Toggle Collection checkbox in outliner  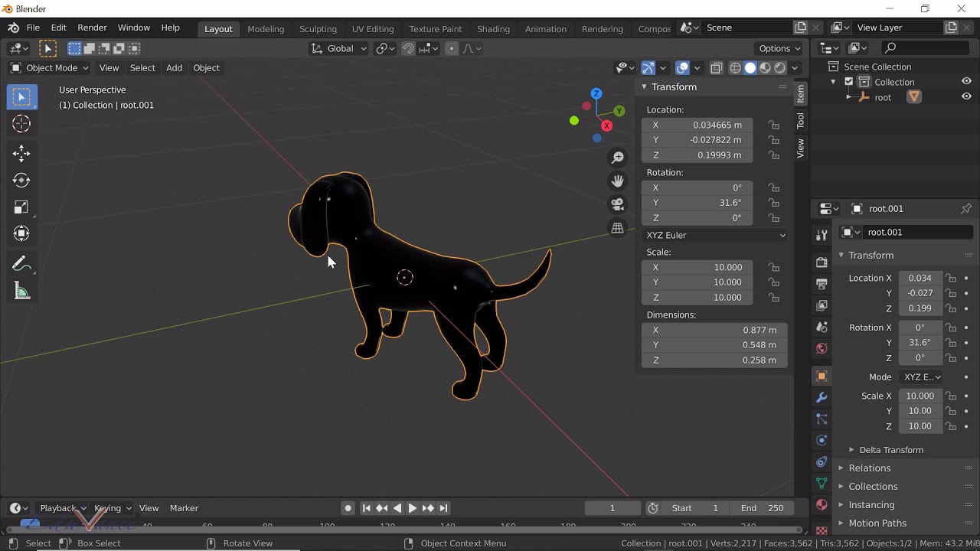click(848, 82)
